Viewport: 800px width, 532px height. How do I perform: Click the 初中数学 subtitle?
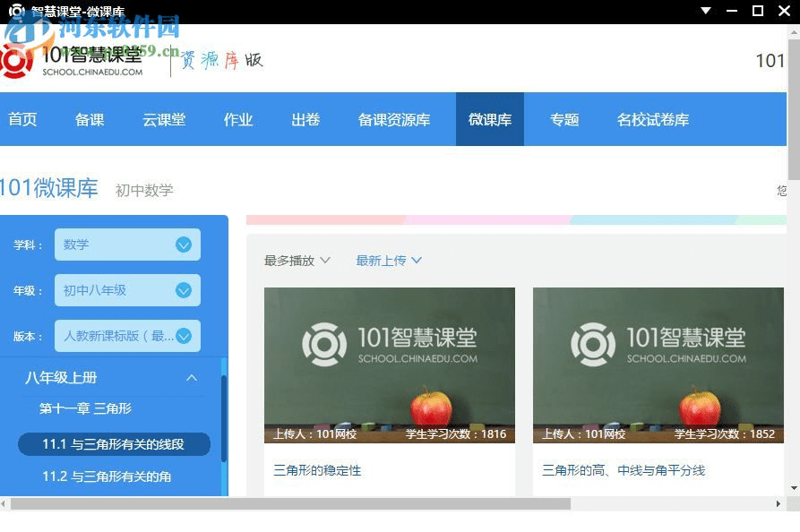pyautogui.click(x=144, y=190)
